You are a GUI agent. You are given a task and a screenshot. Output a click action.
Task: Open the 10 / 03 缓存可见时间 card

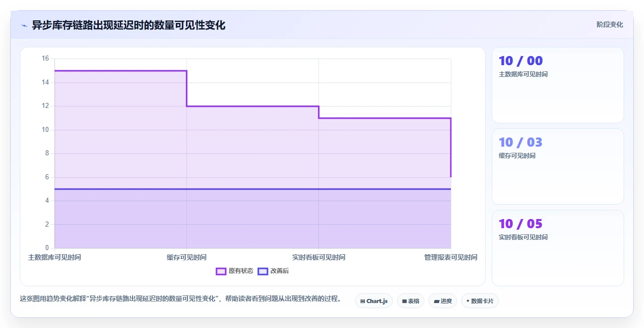[557, 167]
